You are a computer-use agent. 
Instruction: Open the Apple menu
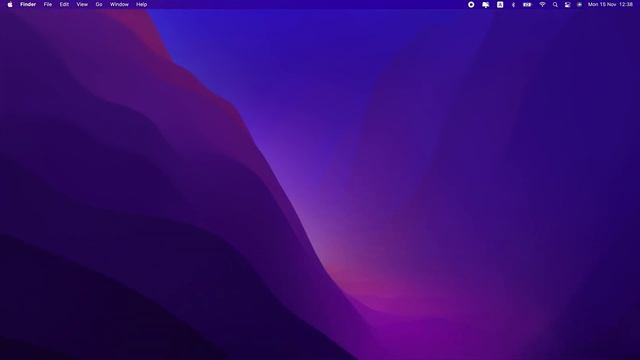coord(10,4)
